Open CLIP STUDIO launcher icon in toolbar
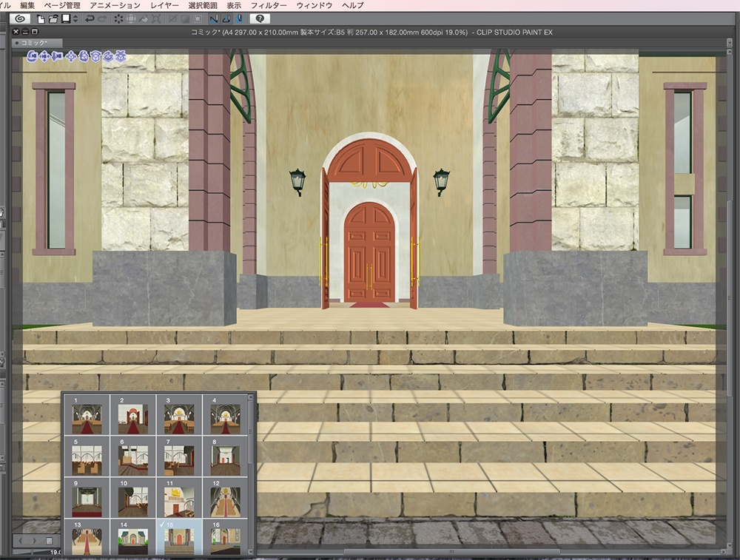740x560 pixels. (x=19, y=19)
